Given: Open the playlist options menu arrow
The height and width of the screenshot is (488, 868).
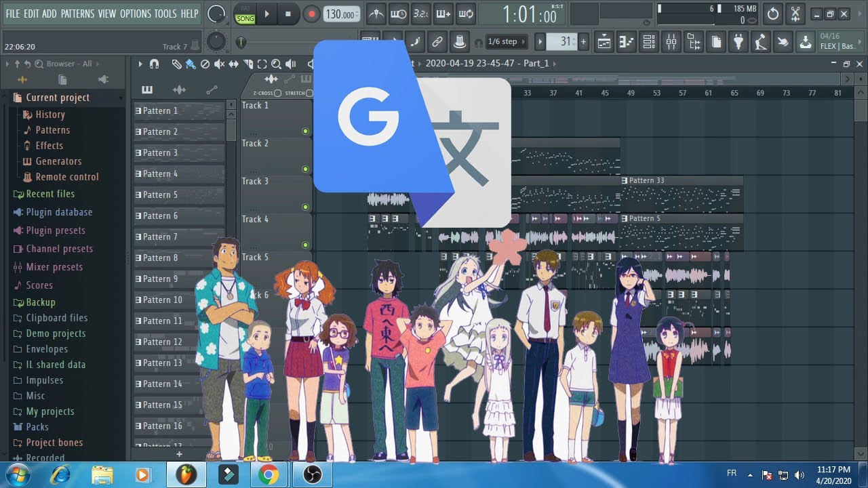Looking at the screenshot, I should tap(140, 64).
